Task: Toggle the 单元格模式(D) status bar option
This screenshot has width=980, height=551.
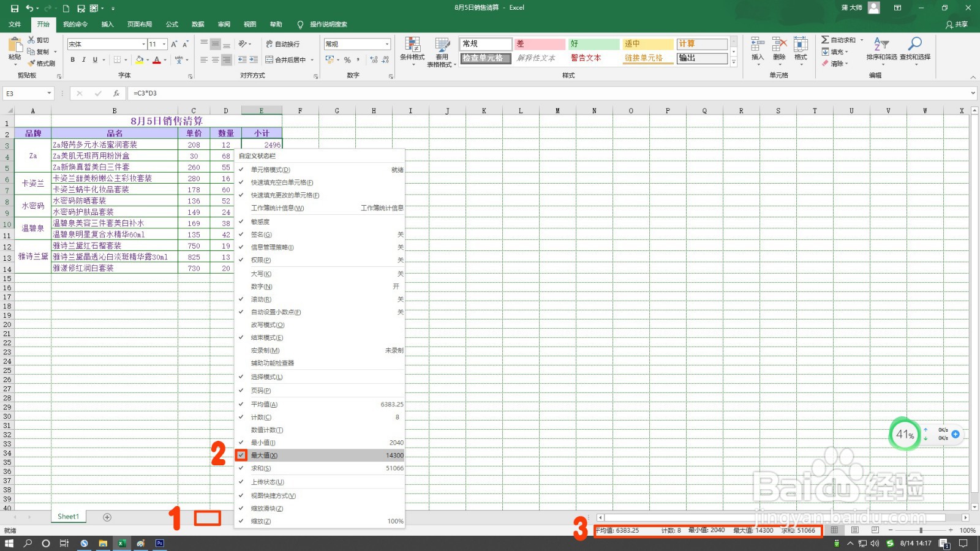Action: (319, 170)
